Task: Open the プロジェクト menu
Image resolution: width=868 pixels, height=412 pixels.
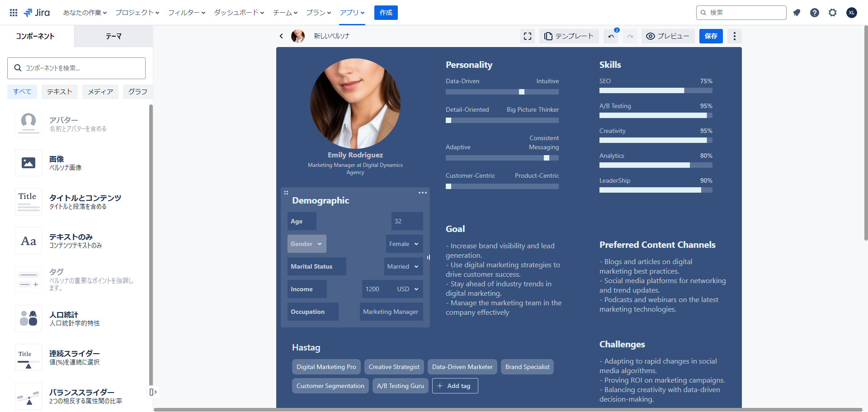Action: [137, 13]
